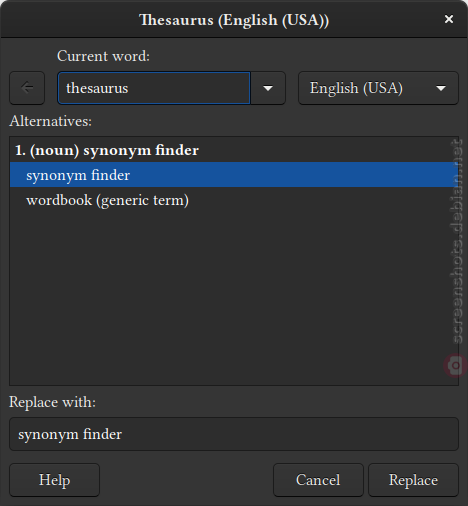Open Help for the thesaurus dialog
This screenshot has height=506, width=468.
coord(54,480)
